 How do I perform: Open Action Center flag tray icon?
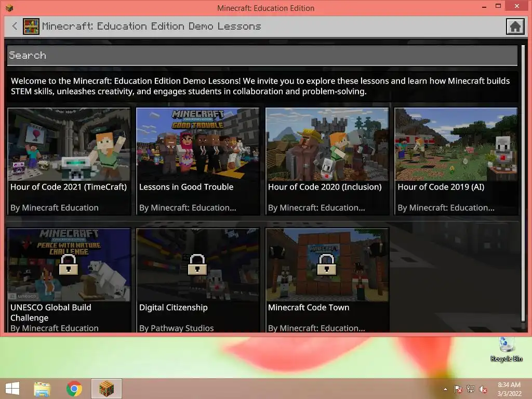458,389
